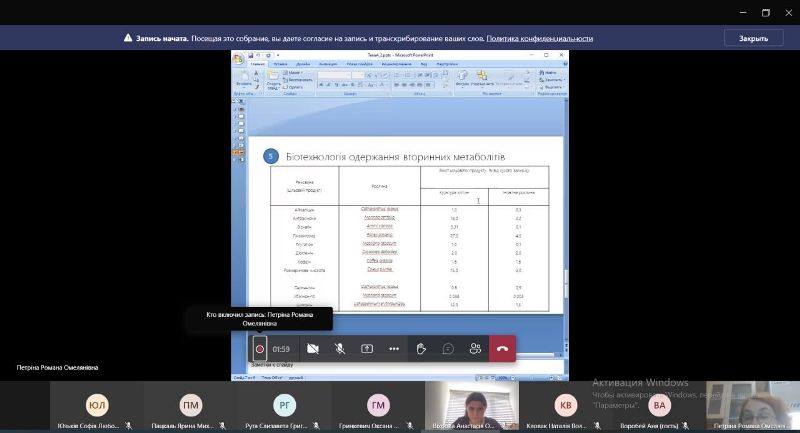This screenshot has width=800, height=433.
Task: Open the share screen tray
Action: point(367,349)
